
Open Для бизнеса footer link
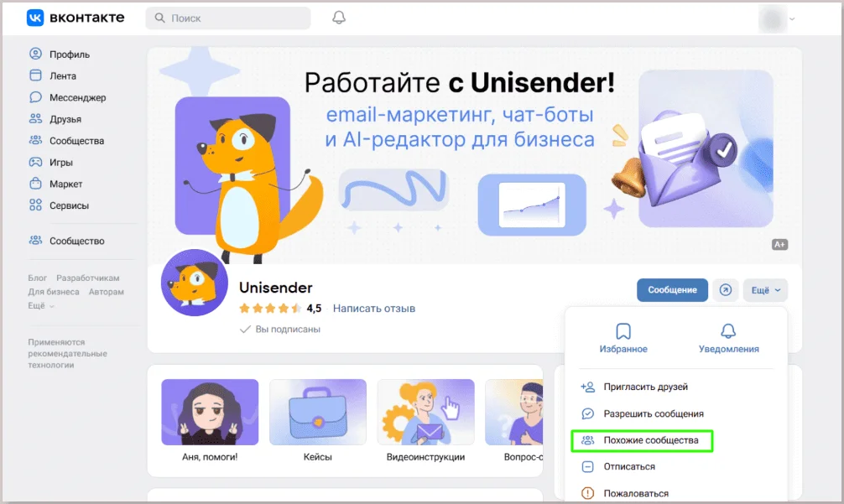(x=54, y=292)
